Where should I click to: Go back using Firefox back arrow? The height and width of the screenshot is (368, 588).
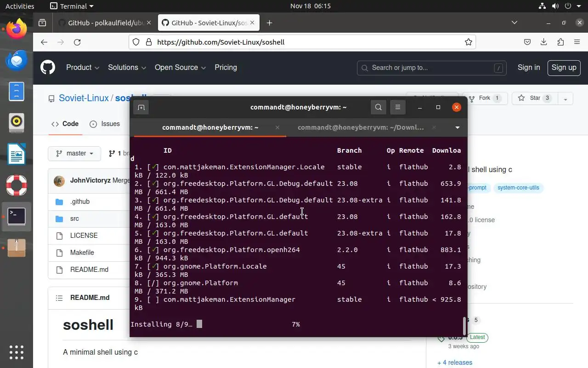[44, 42]
